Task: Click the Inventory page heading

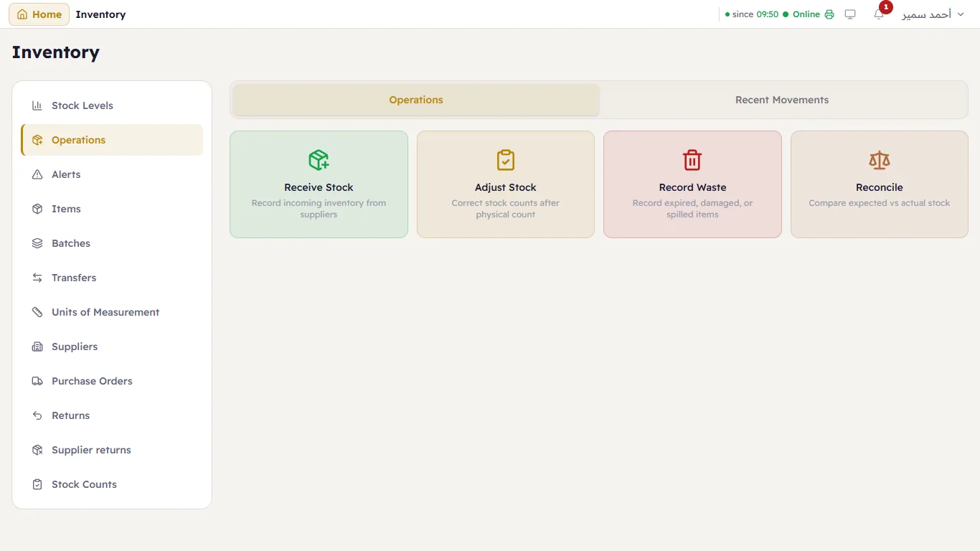Action: (x=56, y=52)
